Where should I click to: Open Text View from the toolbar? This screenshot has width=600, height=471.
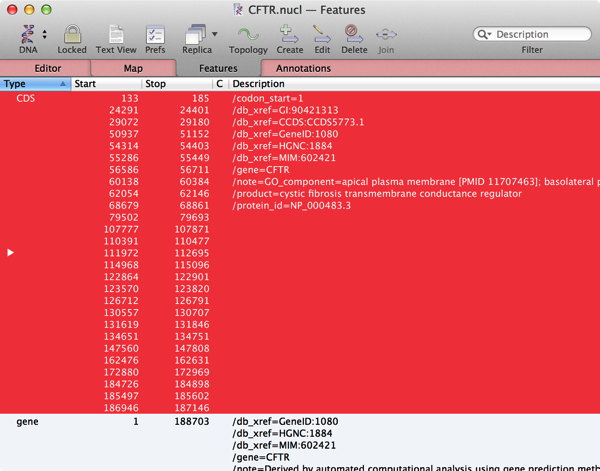click(117, 34)
